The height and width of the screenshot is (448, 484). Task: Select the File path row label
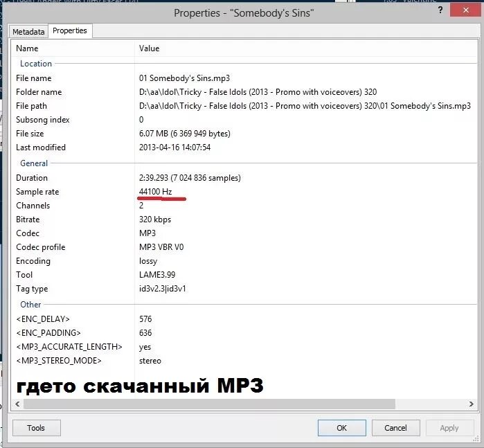pos(31,106)
